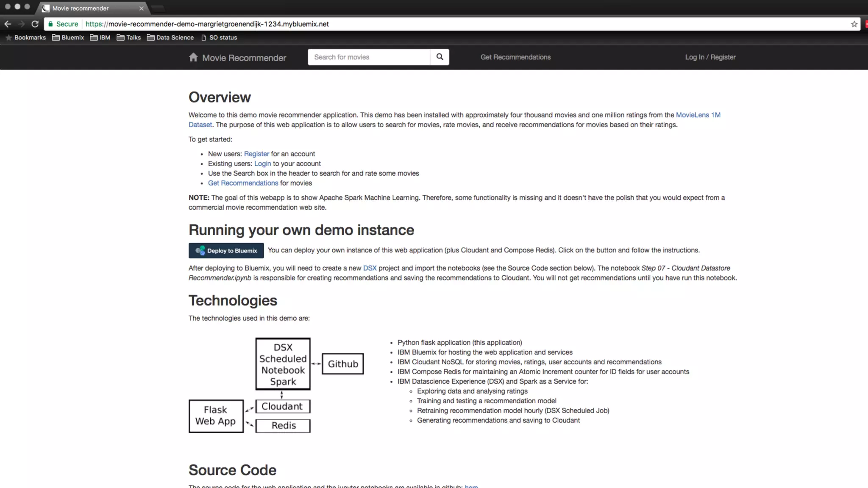
Task: Click the bookmark star icon in the address bar
Action: click(854, 24)
